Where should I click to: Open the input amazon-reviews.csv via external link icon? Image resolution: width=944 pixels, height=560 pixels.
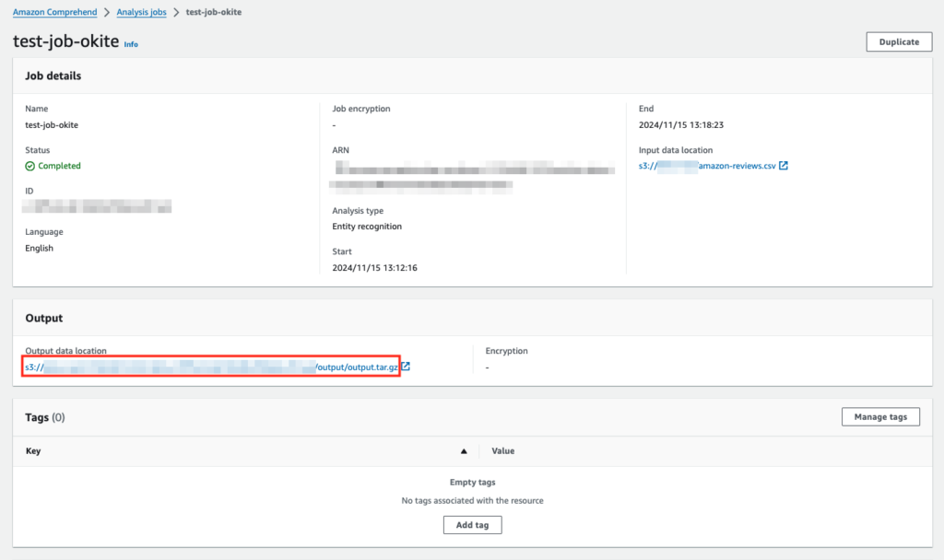[x=784, y=166]
